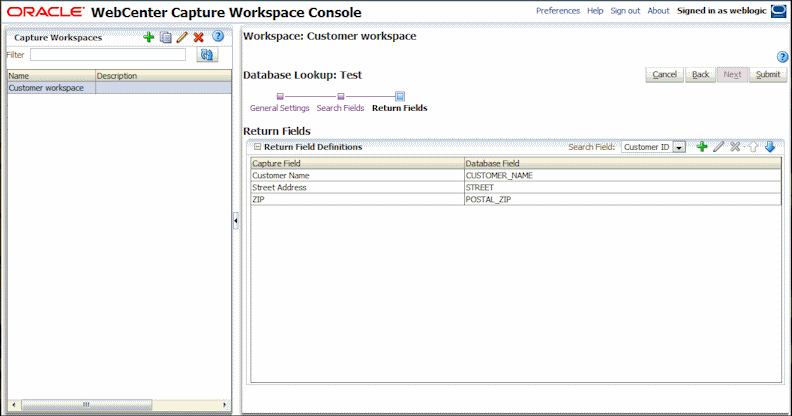This screenshot has height=416, width=792.
Task: Sign out of the console
Action: click(625, 11)
